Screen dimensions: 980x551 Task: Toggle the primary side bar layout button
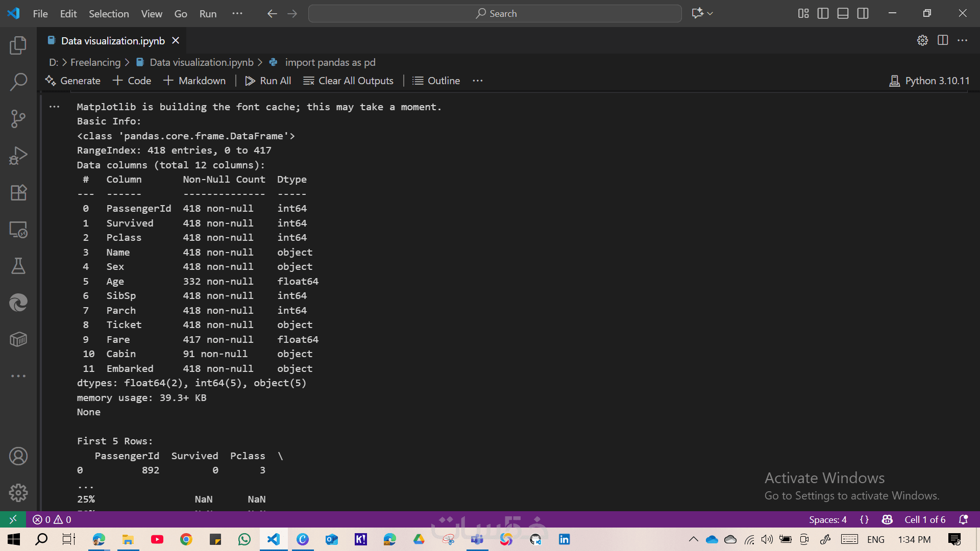tap(823, 14)
